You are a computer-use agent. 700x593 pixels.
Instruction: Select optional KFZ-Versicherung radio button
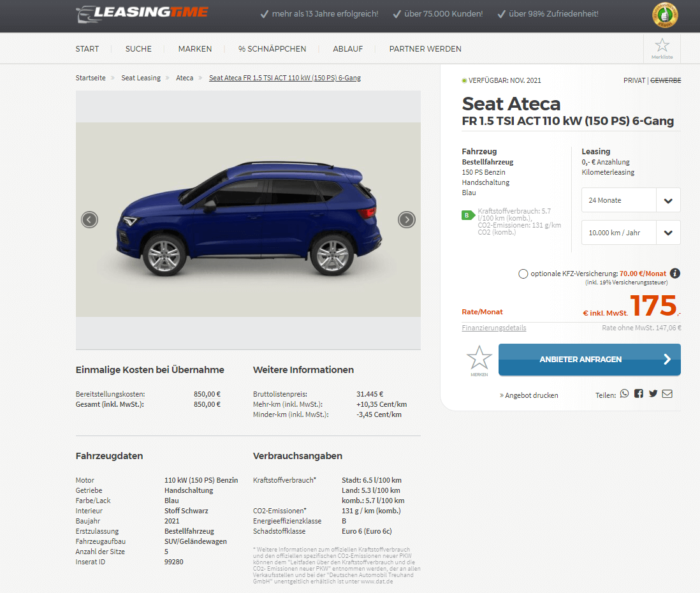(523, 274)
